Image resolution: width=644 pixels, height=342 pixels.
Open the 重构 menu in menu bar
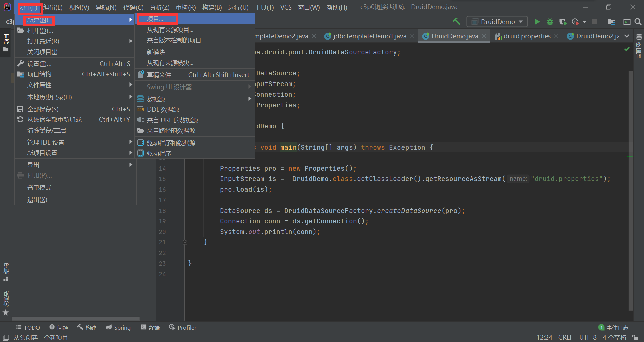tap(185, 7)
